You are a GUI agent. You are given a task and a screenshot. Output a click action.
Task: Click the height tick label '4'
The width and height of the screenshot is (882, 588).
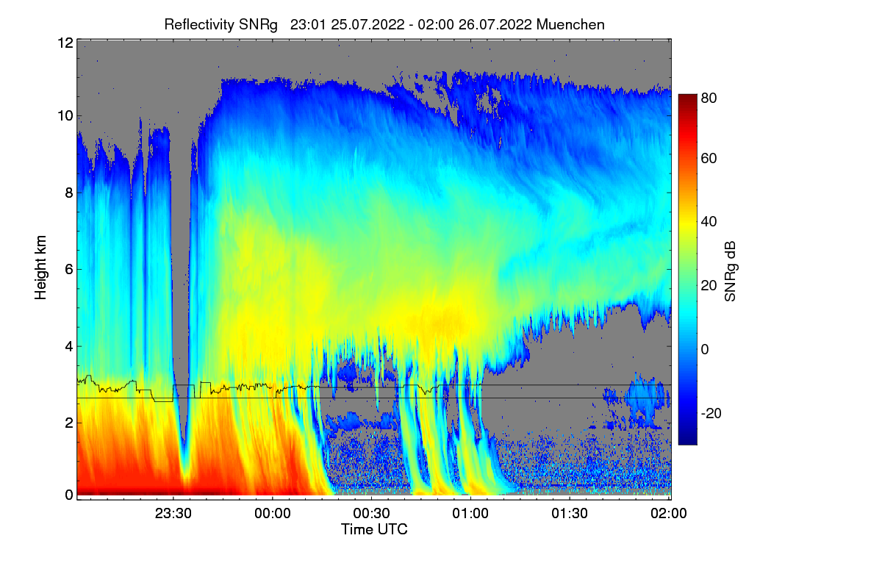click(x=68, y=346)
